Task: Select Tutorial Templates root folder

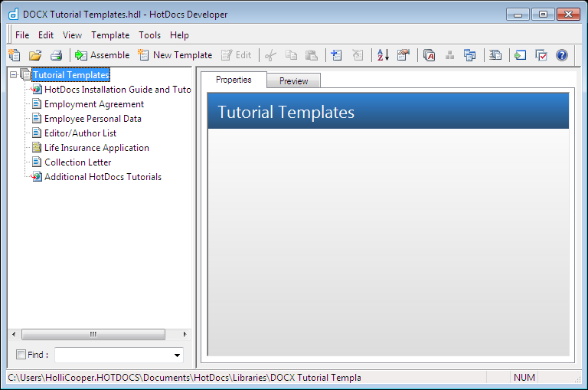Action: [x=71, y=74]
